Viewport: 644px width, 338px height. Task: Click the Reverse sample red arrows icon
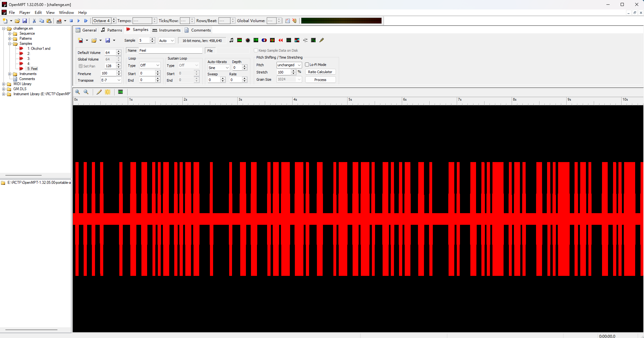280,40
